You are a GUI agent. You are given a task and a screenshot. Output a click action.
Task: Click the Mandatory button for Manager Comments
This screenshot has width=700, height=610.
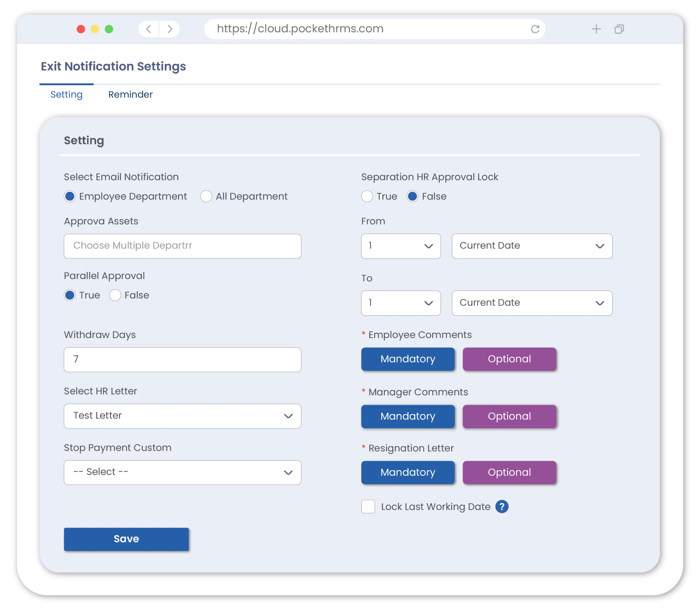(408, 415)
